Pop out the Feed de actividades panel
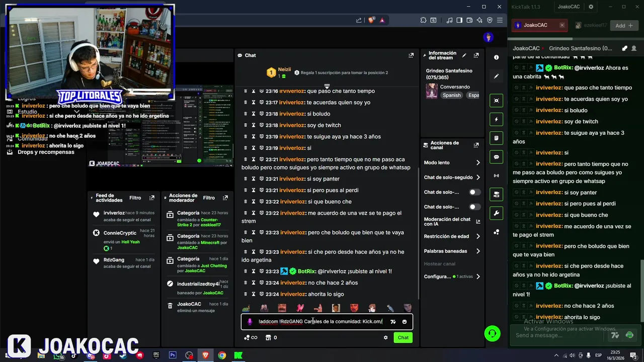Screen dimensions: 644x362 click(x=151, y=198)
